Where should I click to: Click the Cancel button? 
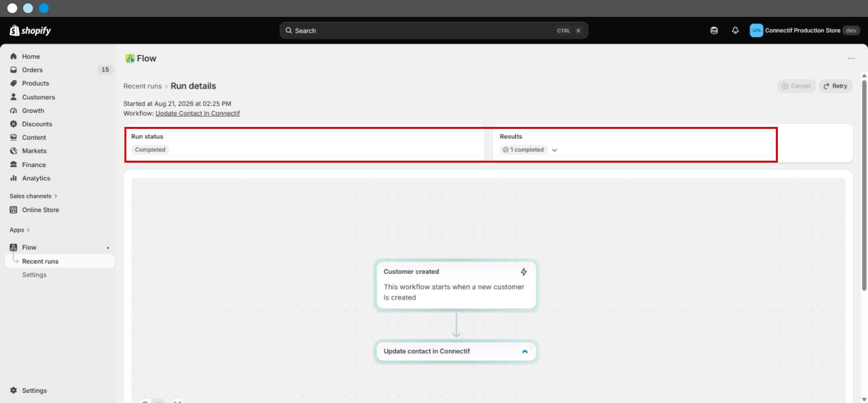796,86
